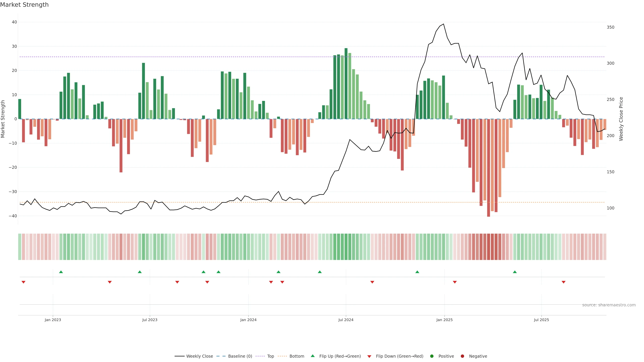644x362 pixels.
Task: Click the source sharemaestro.com text
Action: click(x=609, y=305)
